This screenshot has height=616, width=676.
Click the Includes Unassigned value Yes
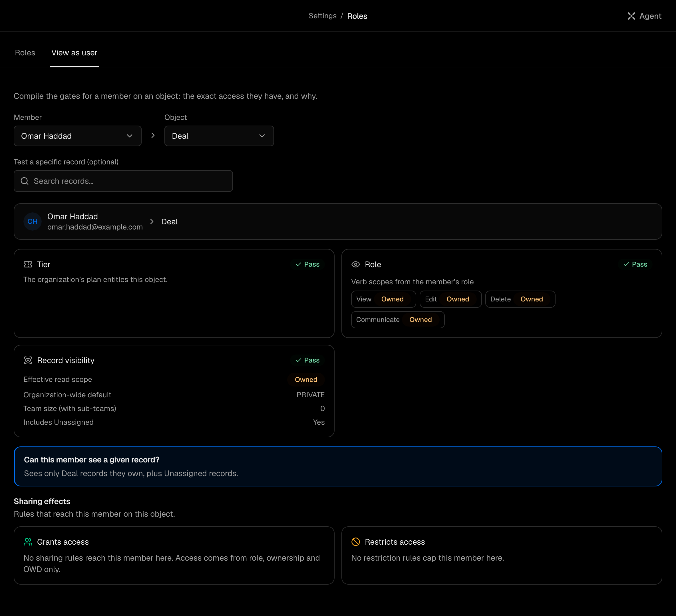point(319,422)
